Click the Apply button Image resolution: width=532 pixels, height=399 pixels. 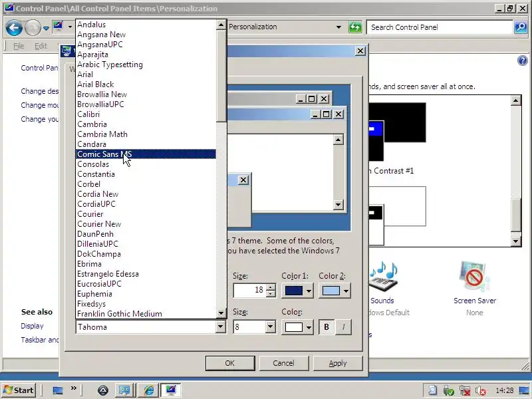coord(338,363)
